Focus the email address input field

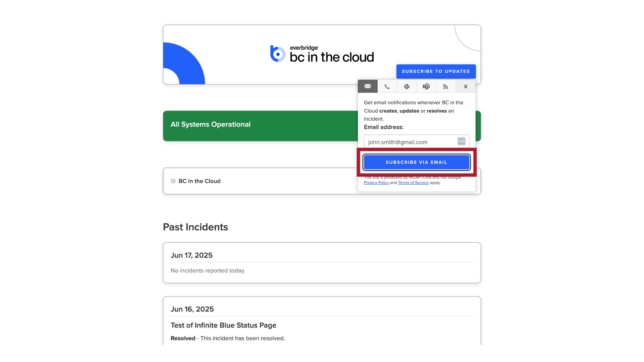(417, 142)
